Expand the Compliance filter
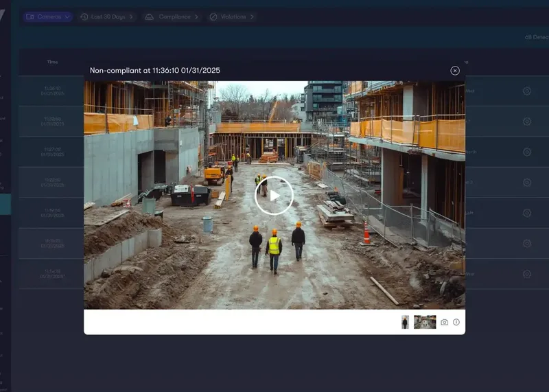 [x=172, y=16]
